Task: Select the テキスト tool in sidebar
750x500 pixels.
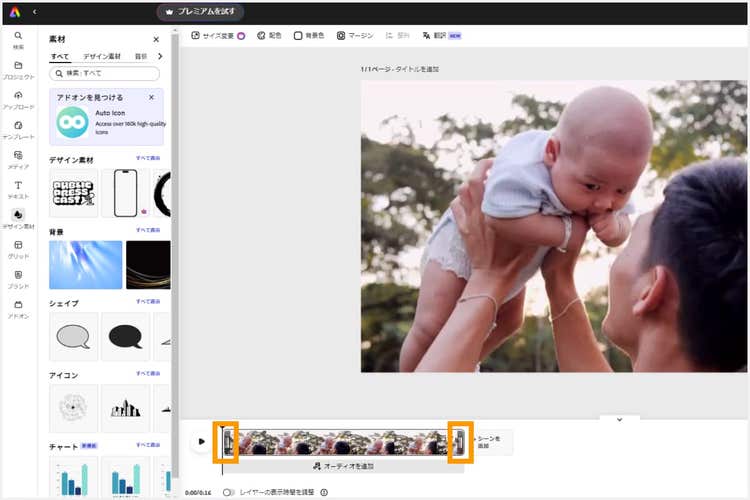Action: [x=18, y=190]
